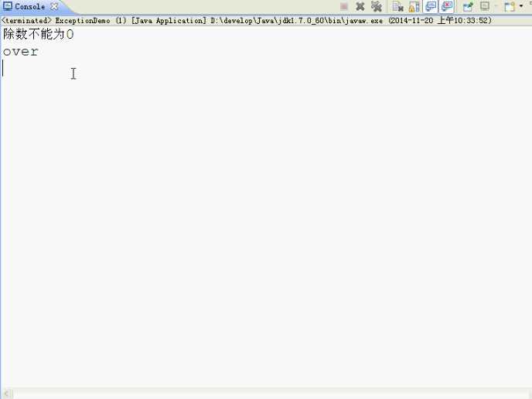
Task: Close the Console view tab
Action: pyautogui.click(x=54, y=6)
